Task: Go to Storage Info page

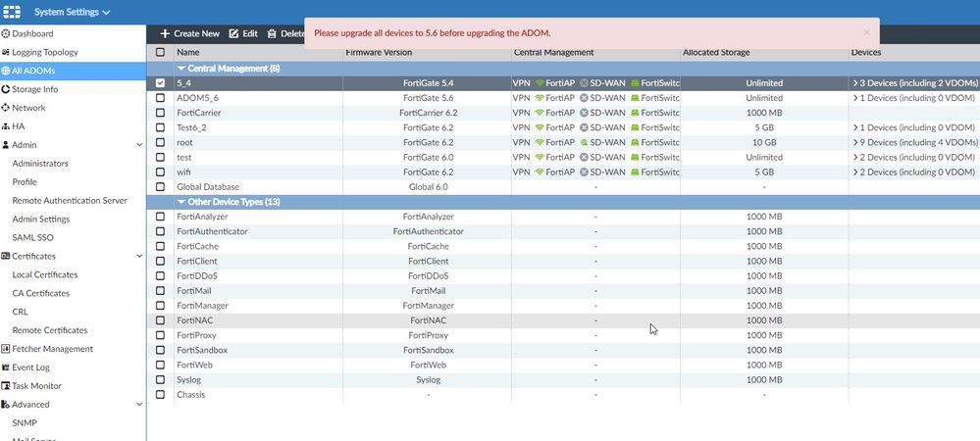Action: pos(35,89)
